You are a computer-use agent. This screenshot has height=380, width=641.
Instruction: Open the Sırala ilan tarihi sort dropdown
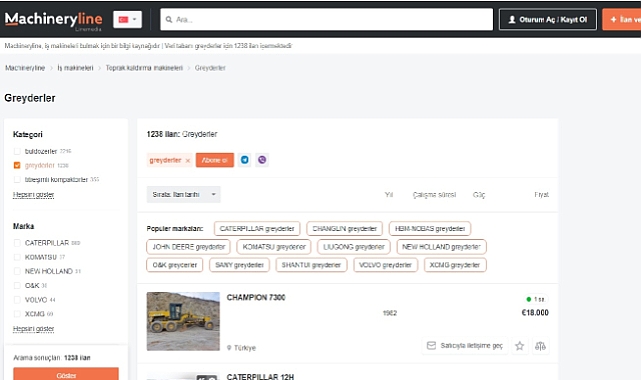pyautogui.click(x=184, y=194)
